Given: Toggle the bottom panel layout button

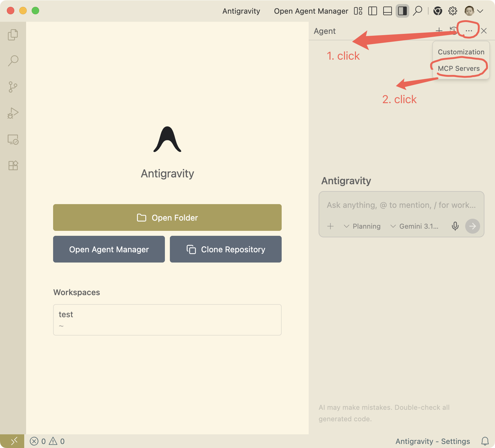Looking at the screenshot, I should click(x=387, y=11).
